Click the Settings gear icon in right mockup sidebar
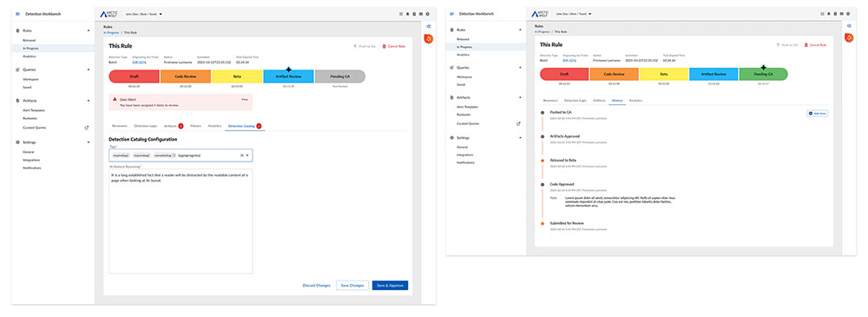Viewport: 868px width, 317px height. pos(451,137)
